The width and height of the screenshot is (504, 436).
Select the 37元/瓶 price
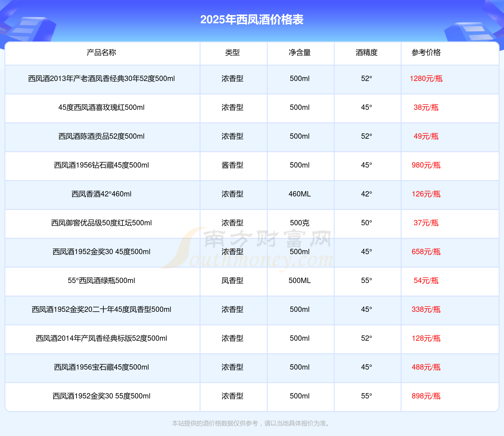[x=426, y=223]
